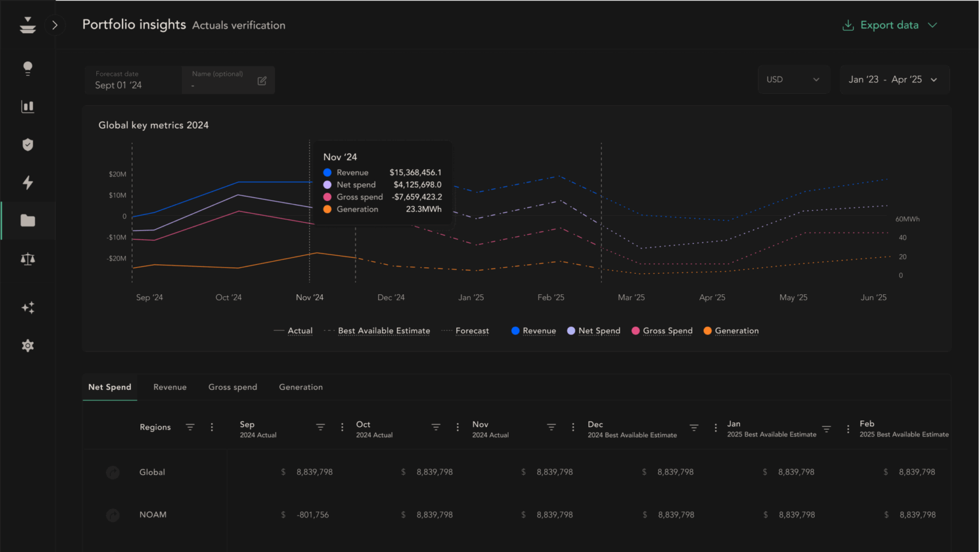This screenshot has width=980, height=552.
Task: Open the settings gear in sidebar
Action: tap(27, 346)
